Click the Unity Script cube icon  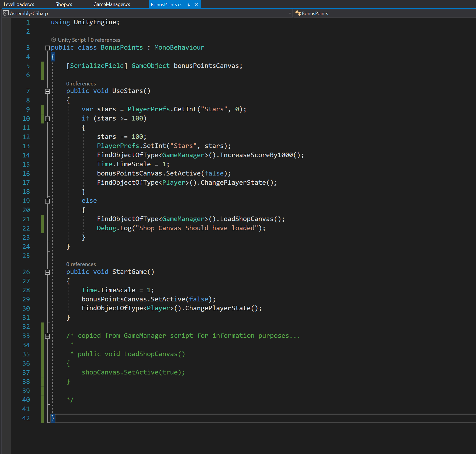coord(53,40)
